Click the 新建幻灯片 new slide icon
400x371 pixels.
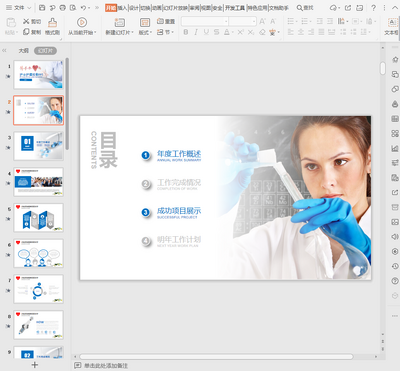pyautogui.click(x=119, y=23)
